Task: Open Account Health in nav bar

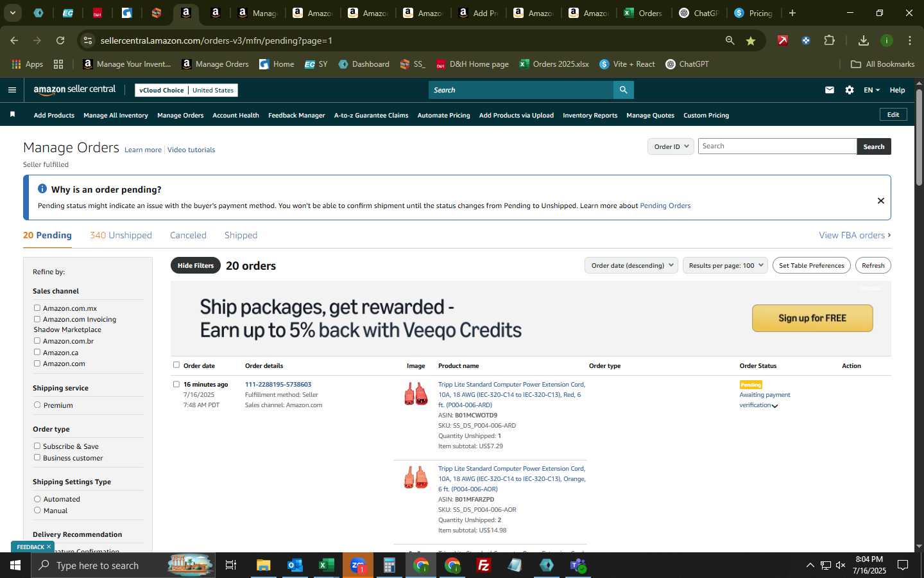Action: 235,115
